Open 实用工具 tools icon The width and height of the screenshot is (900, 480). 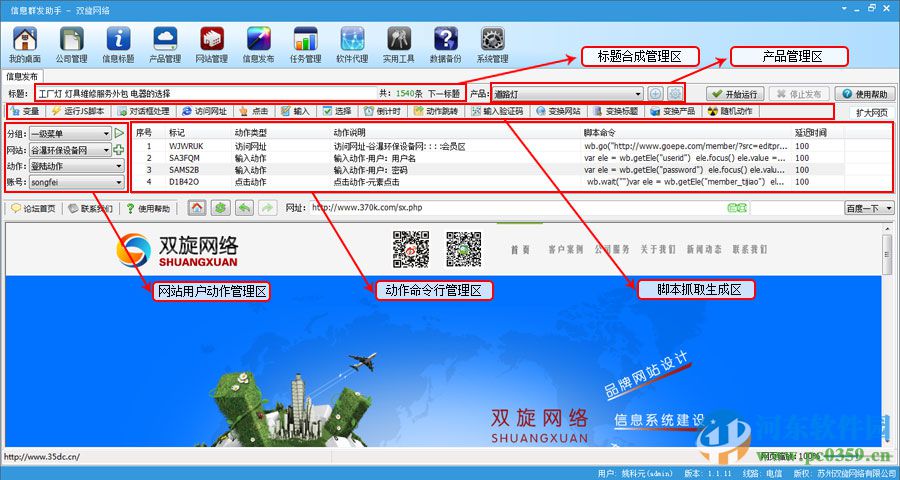click(399, 45)
